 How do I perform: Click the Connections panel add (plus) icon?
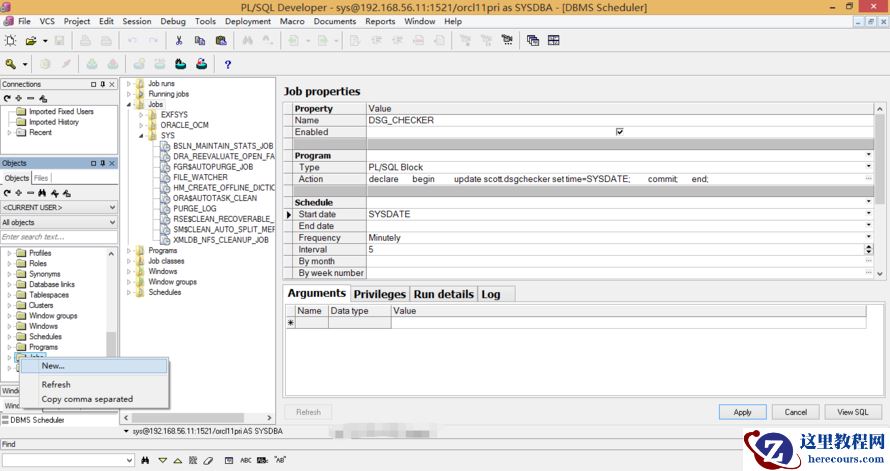pos(19,98)
